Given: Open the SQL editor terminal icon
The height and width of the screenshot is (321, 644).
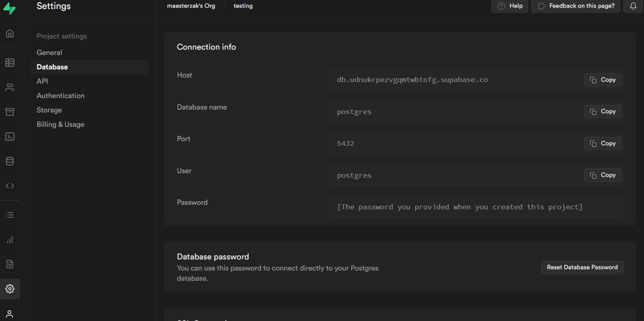Looking at the screenshot, I should pyautogui.click(x=10, y=136).
